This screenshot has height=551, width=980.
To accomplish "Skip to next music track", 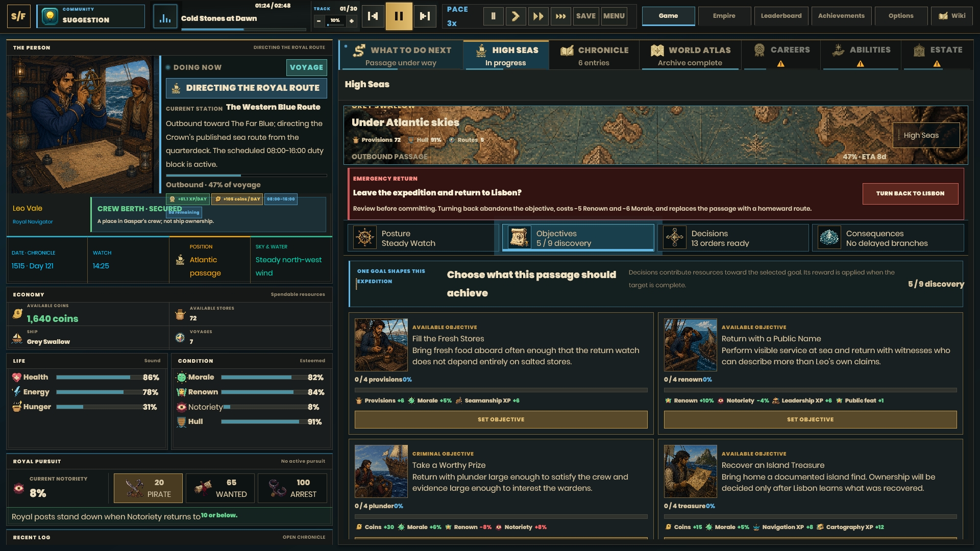I will [425, 16].
